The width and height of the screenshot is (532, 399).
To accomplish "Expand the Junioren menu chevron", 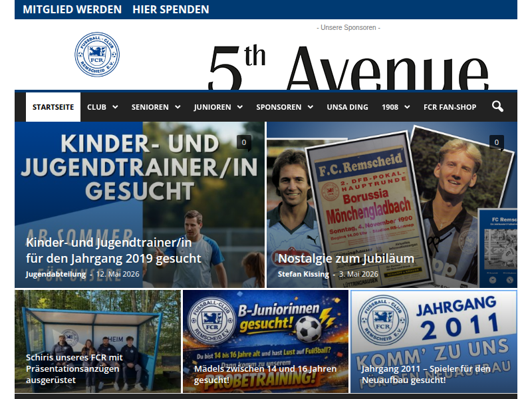I will tap(240, 107).
